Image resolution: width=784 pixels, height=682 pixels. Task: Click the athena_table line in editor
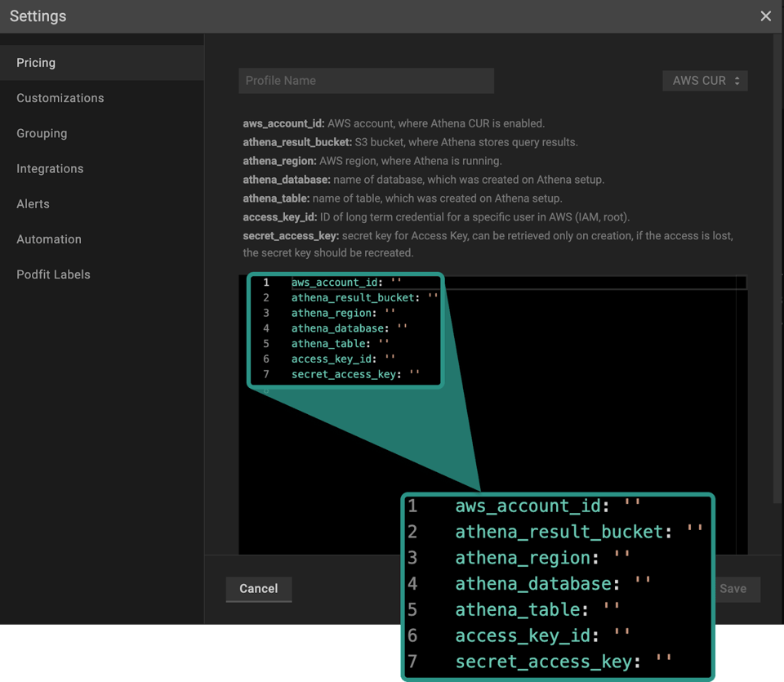pos(340,344)
